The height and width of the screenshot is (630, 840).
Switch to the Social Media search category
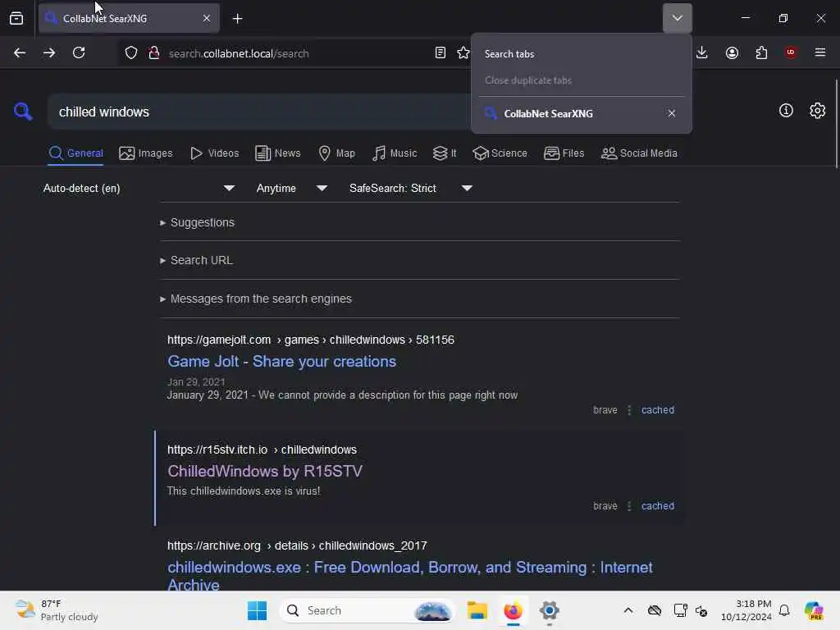(x=639, y=153)
